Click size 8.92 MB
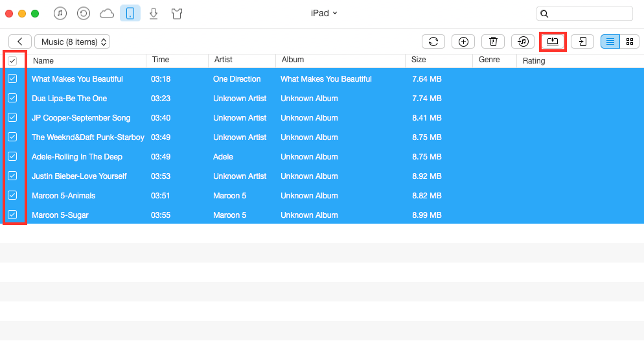The width and height of the screenshot is (644, 341). (427, 176)
